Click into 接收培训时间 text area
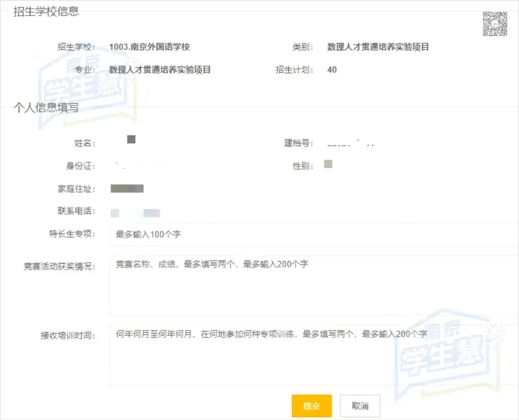Viewport: 519px width, 420px height. [x=314, y=355]
